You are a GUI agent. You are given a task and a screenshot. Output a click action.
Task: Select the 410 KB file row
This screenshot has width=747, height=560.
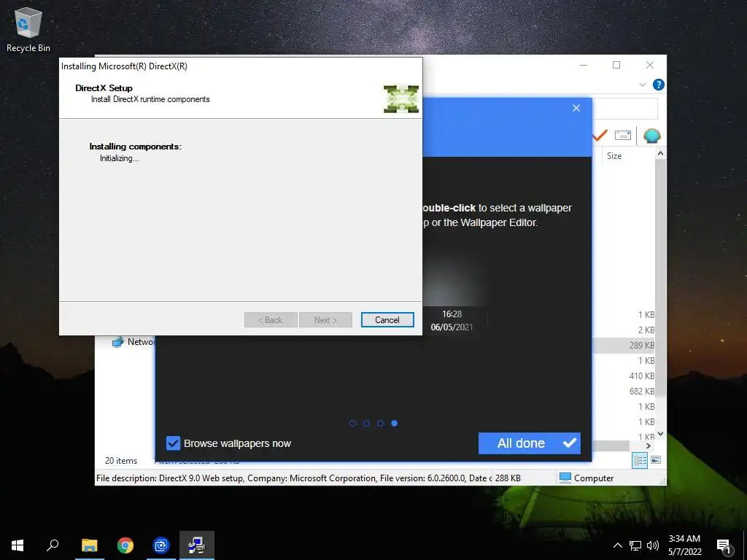tap(624, 376)
